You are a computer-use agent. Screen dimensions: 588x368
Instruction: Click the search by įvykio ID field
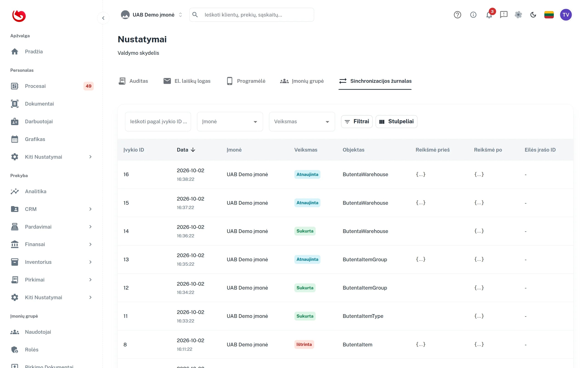coord(158,122)
